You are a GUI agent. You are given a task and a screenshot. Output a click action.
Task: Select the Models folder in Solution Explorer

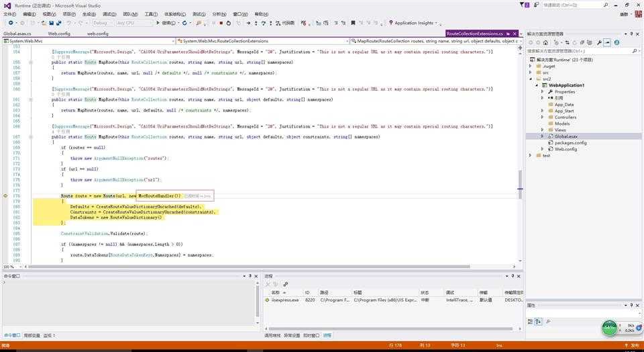[562, 124]
